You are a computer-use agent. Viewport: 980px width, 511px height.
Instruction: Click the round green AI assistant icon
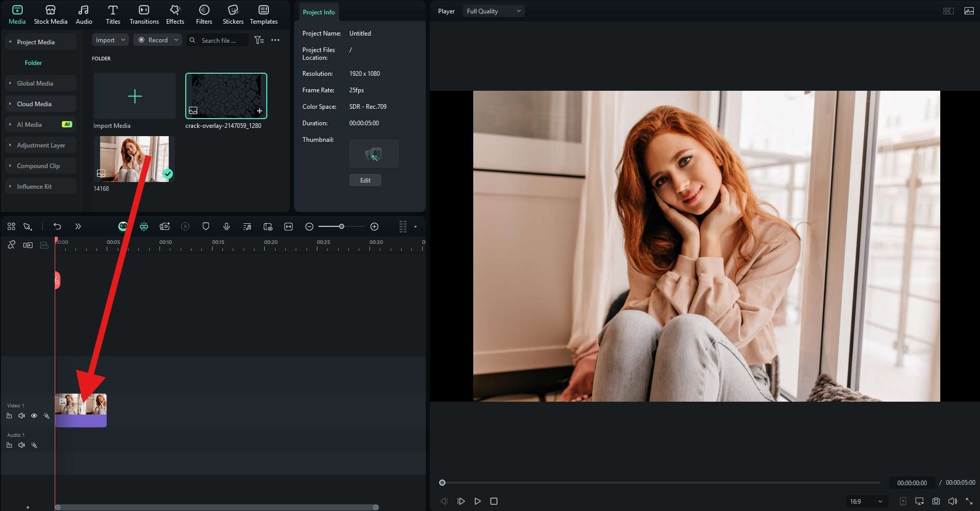(123, 226)
